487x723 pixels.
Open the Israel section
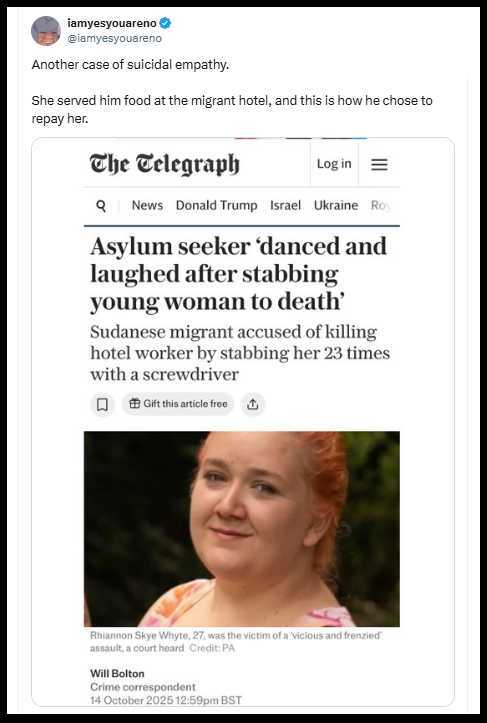pyautogui.click(x=285, y=205)
